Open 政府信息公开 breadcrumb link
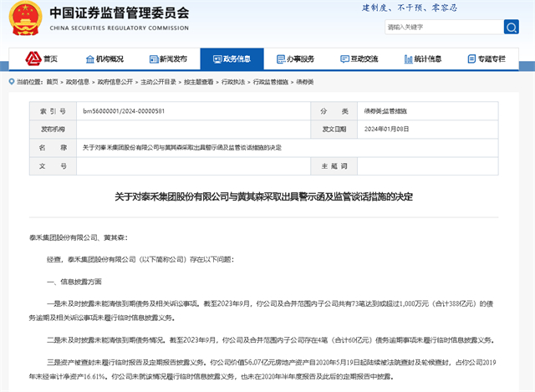The image size is (535, 392). click(115, 82)
